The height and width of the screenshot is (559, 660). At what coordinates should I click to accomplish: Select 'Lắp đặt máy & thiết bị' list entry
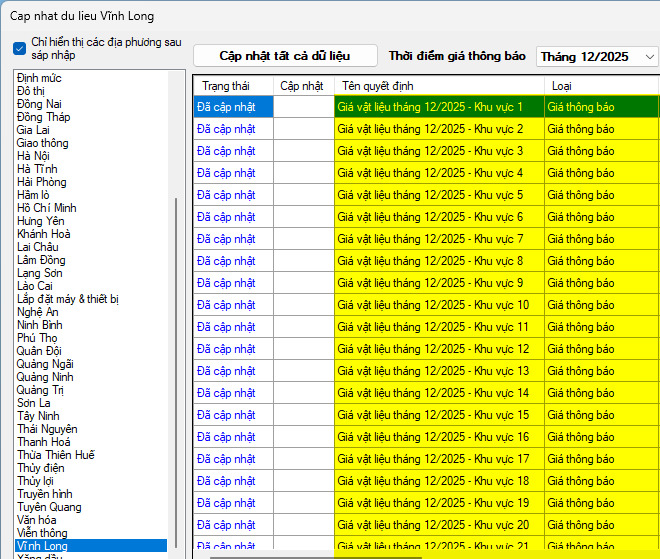point(68,299)
